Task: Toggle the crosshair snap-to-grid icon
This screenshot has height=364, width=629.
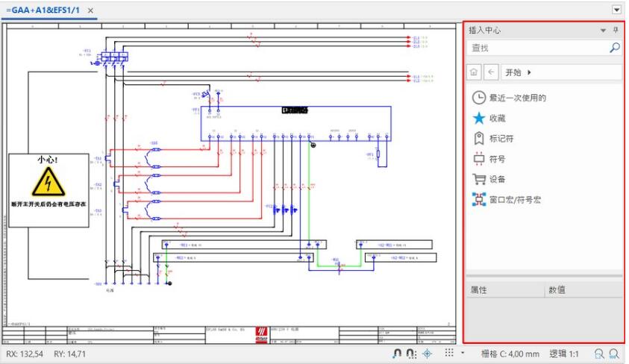Action: (x=426, y=354)
